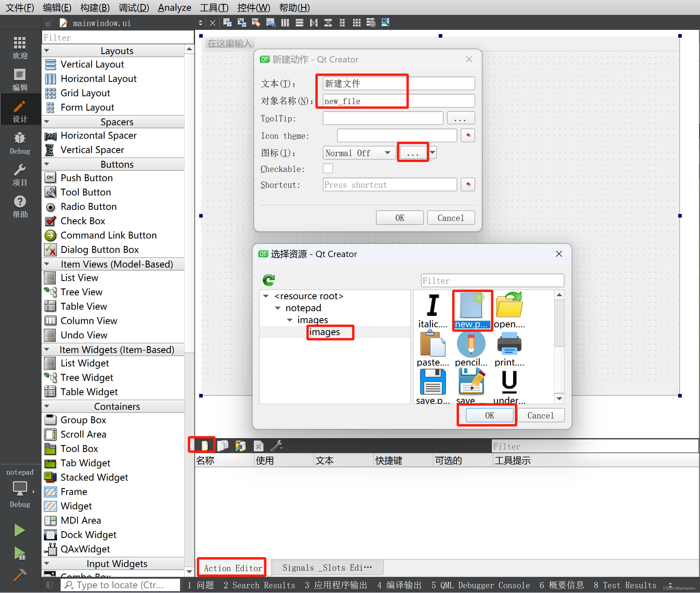Apply Lay Out in Grid toolbar icon
This screenshot has width=700, height=593.
point(356,23)
